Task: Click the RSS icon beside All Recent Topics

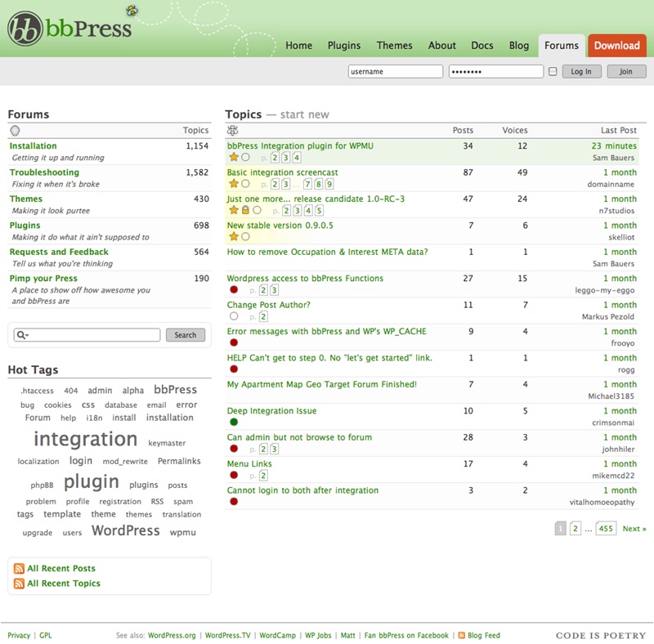Action: tap(19, 583)
